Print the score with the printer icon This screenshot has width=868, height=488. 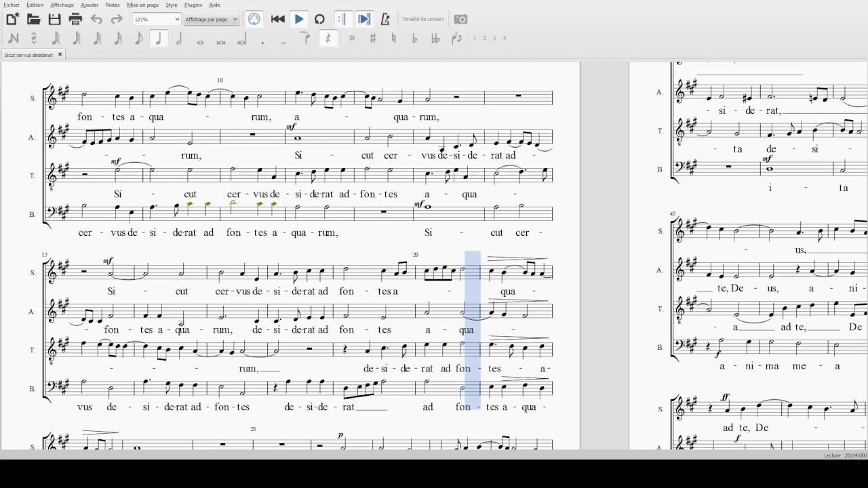click(75, 19)
